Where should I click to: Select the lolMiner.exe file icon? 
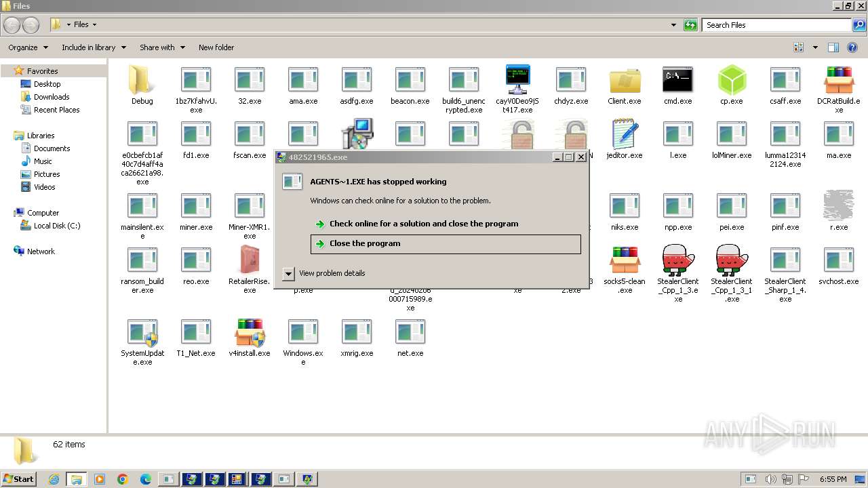[x=731, y=134]
